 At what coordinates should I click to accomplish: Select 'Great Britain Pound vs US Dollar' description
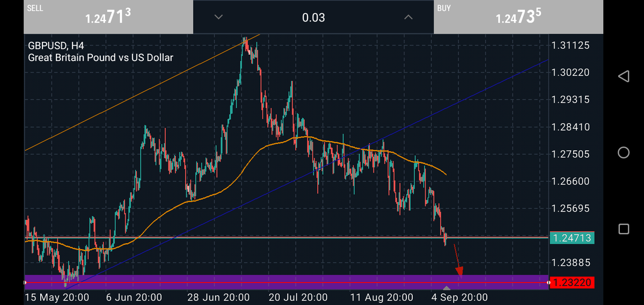[x=100, y=57]
